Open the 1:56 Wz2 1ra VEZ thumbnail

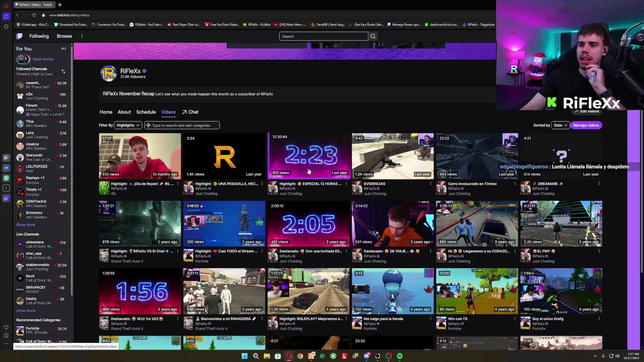click(x=140, y=291)
